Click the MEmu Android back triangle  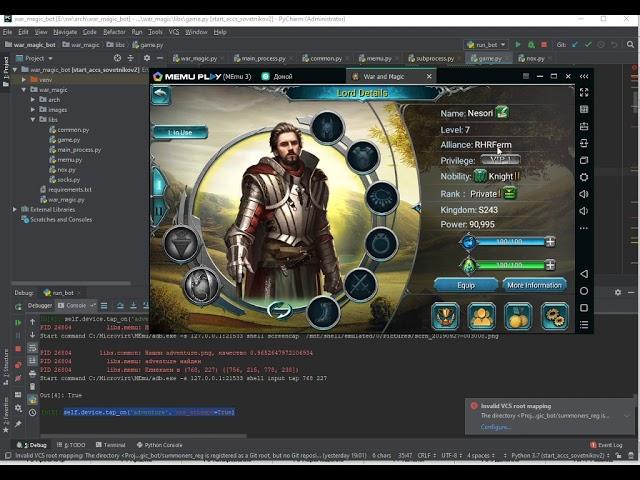click(x=584, y=274)
